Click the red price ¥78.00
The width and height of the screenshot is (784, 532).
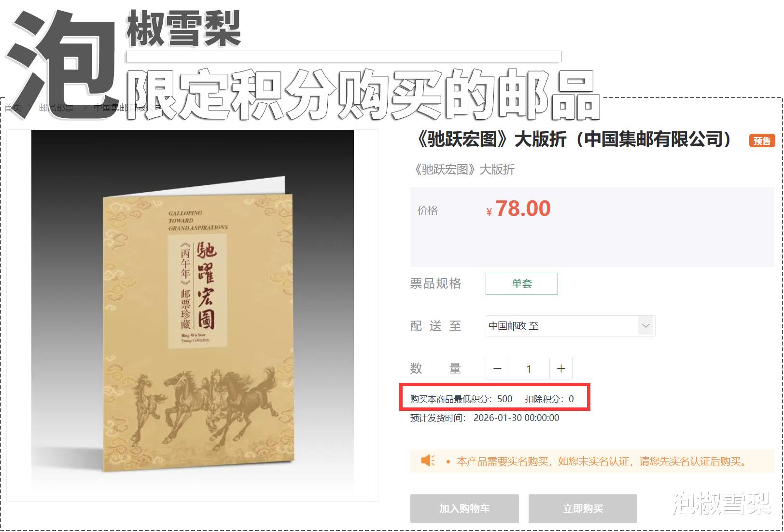tap(518, 209)
